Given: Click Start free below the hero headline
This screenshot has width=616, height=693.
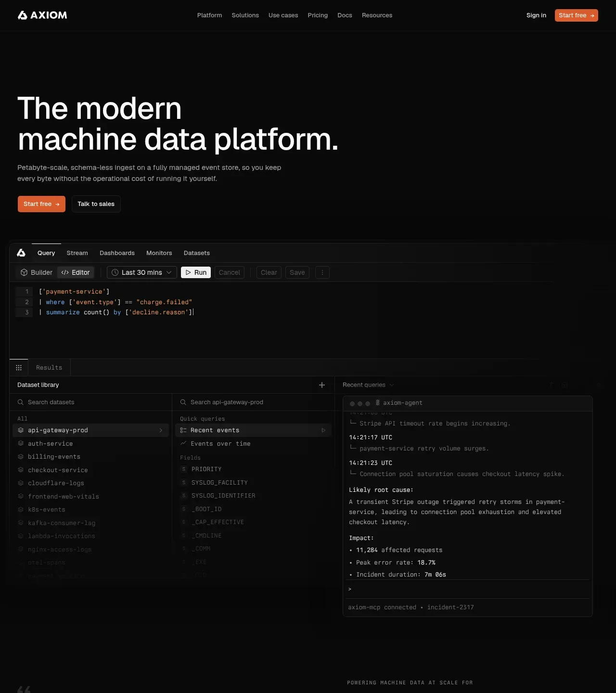Looking at the screenshot, I should click(x=41, y=204).
